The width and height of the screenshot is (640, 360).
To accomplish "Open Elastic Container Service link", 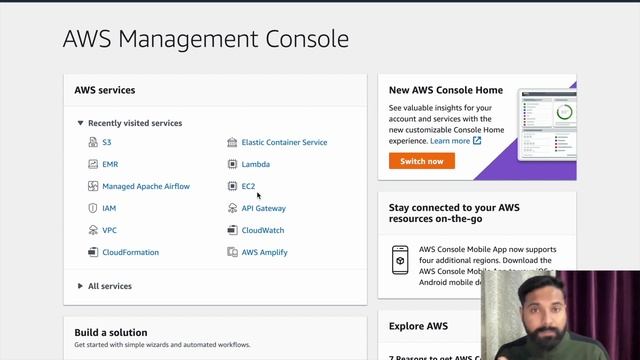I will (x=284, y=142).
